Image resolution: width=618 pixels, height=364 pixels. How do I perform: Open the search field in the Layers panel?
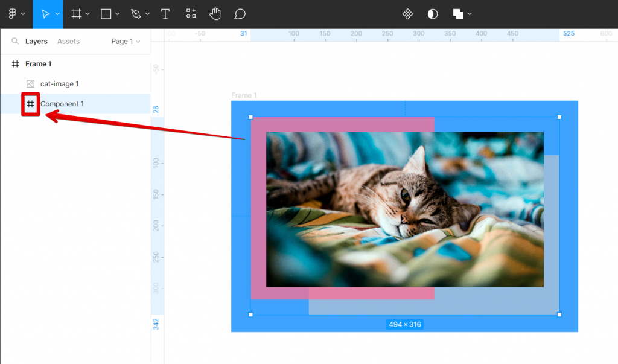14,41
